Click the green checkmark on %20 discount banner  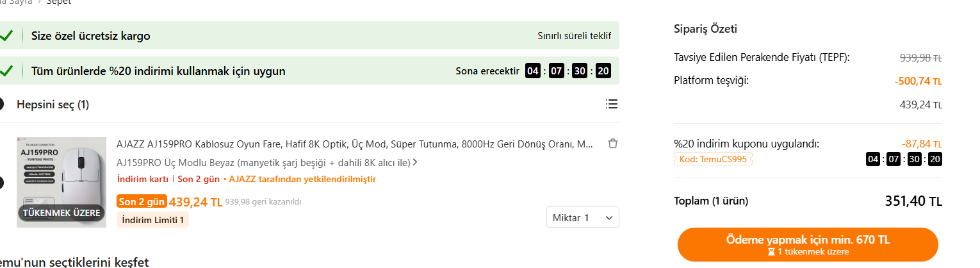coord(6,71)
